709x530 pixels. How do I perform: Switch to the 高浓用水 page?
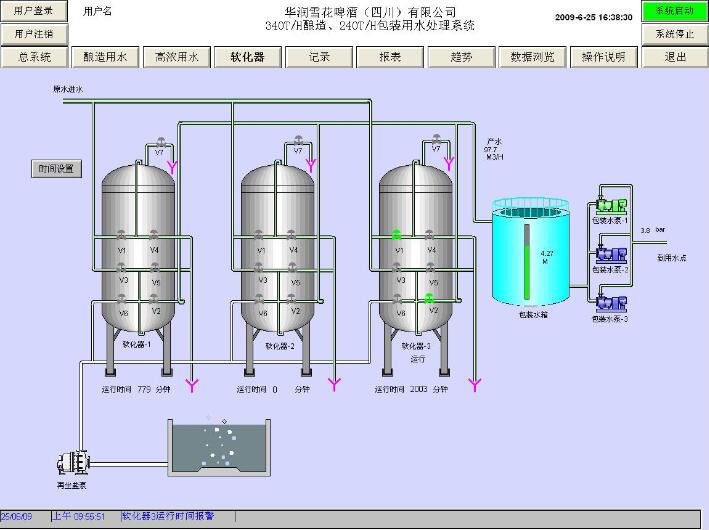coord(177,57)
